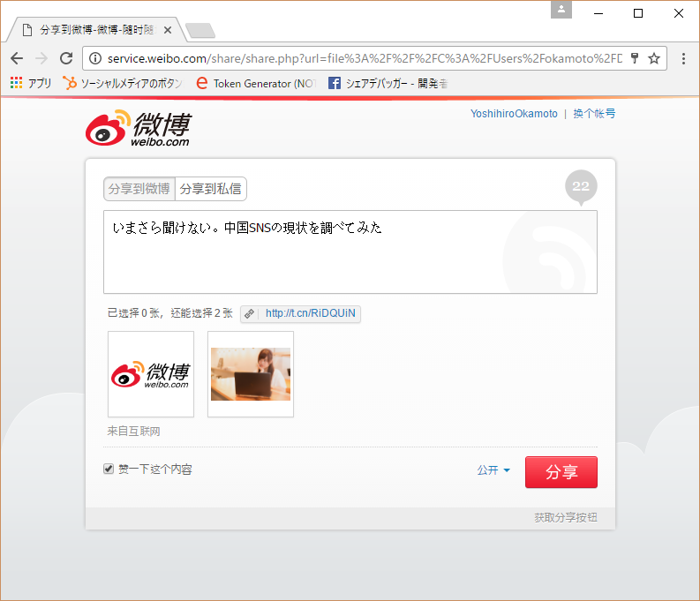700x601 pixels.
Task: Click the link chain icon beside the short URL
Action: 250,313
